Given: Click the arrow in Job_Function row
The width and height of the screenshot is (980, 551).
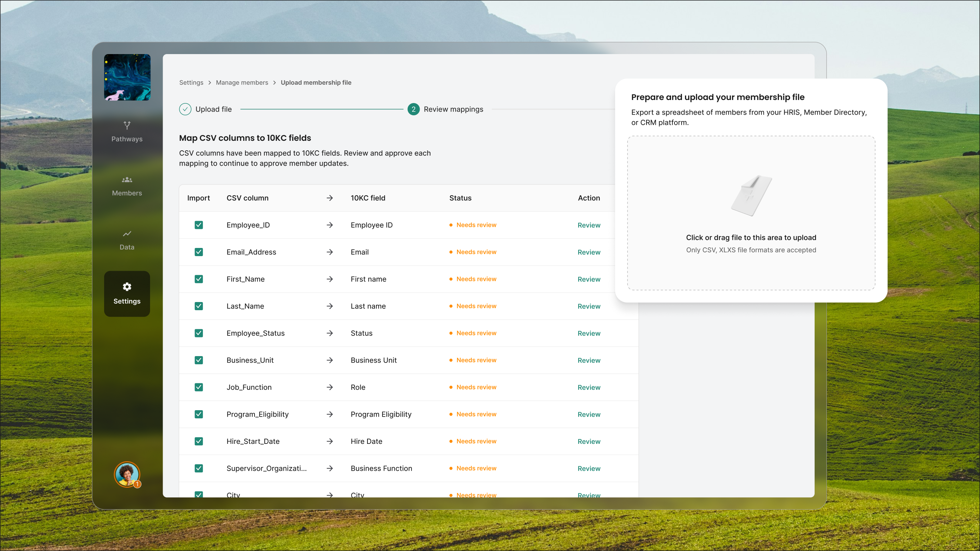Looking at the screenshot, I should [x=330, y=387].
